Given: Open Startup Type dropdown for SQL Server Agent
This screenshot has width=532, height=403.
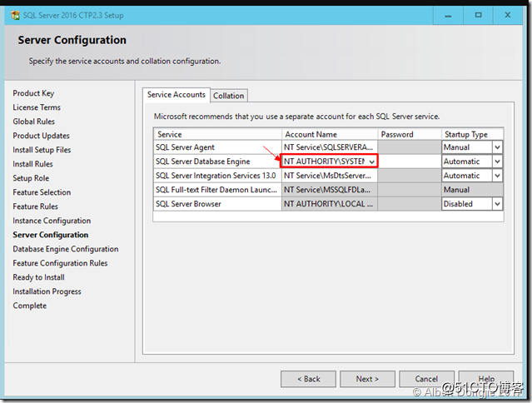Looking at the screenshot, I should point(497,147).
